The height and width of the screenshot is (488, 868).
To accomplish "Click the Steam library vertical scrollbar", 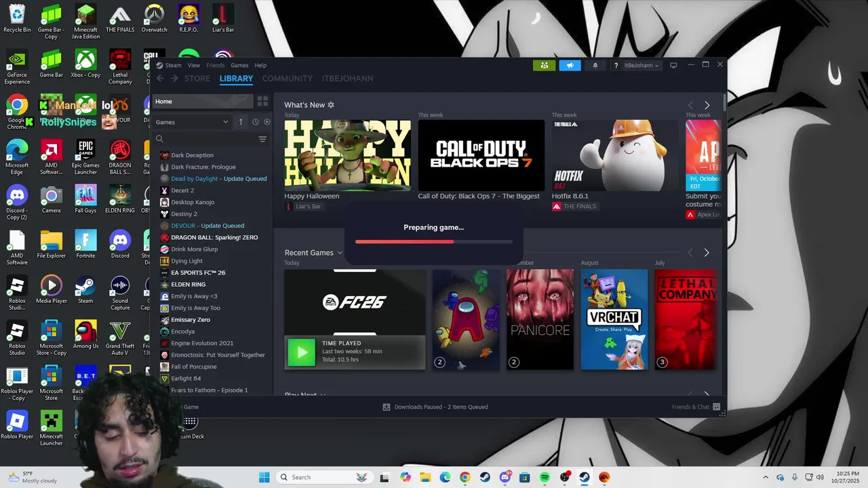I will [725, 103].
